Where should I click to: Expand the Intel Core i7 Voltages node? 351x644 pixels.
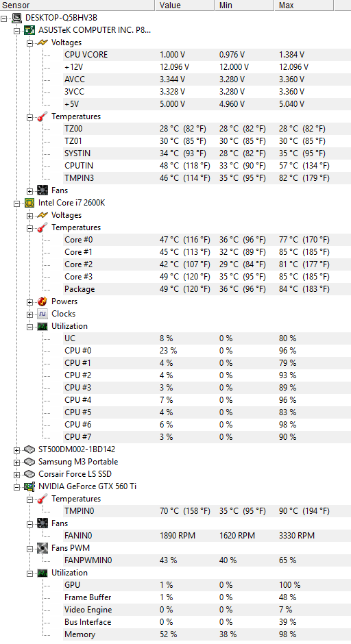[29, 216]
